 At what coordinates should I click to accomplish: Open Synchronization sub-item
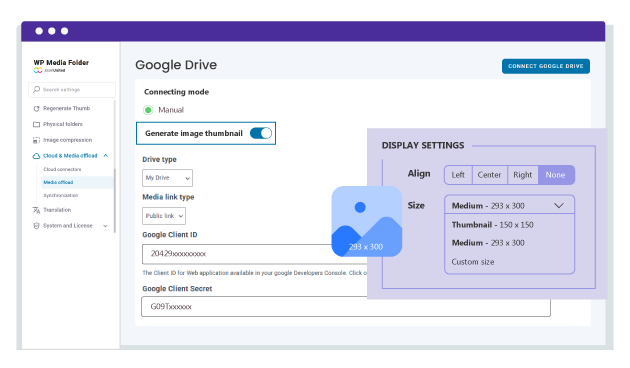click(x=61, y=195)
